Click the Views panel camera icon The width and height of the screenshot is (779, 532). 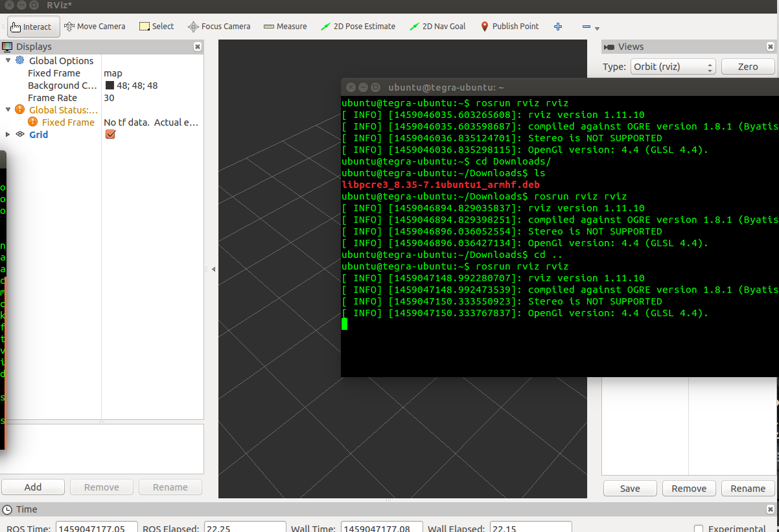609,47
